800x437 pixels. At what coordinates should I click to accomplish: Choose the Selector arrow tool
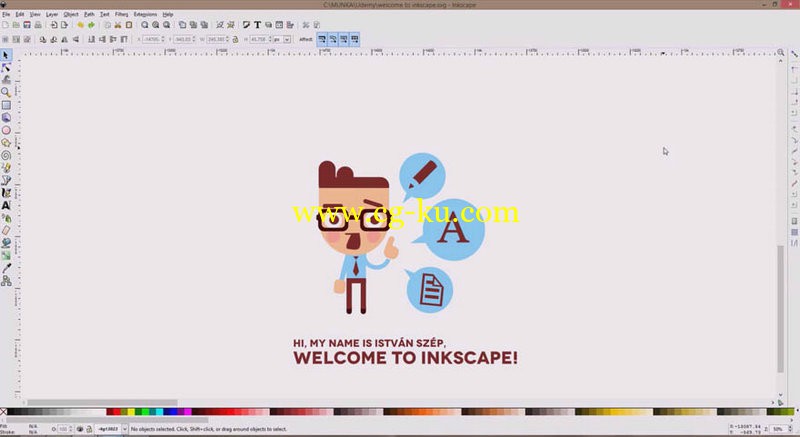coord(6,55)
